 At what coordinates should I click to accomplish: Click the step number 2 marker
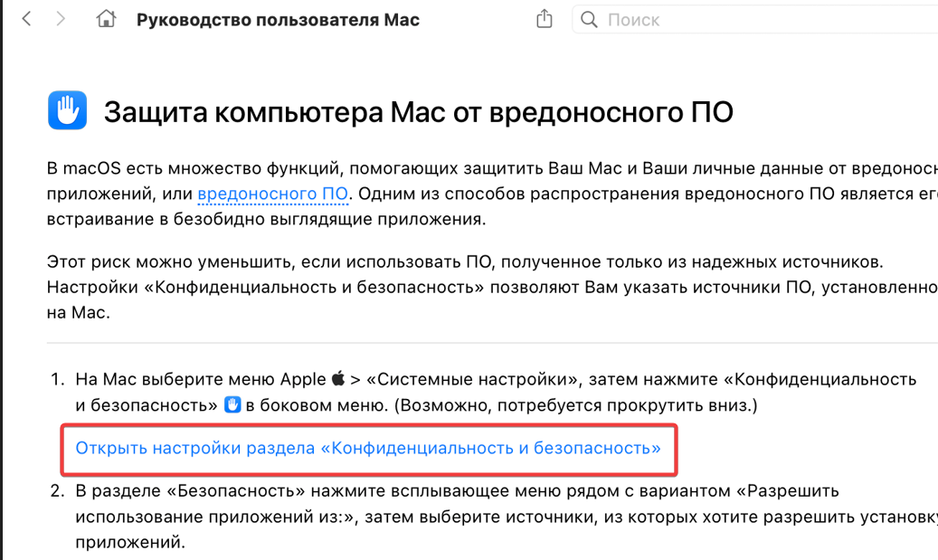56,491
